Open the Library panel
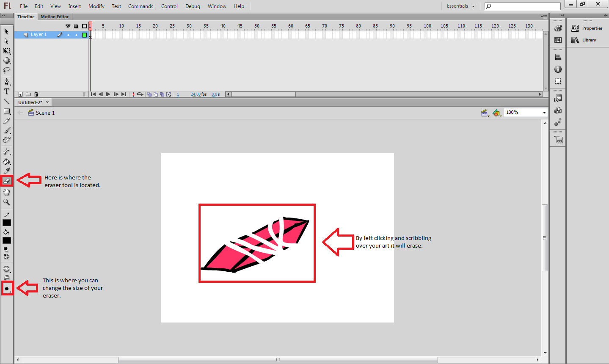 coord(589,40)
